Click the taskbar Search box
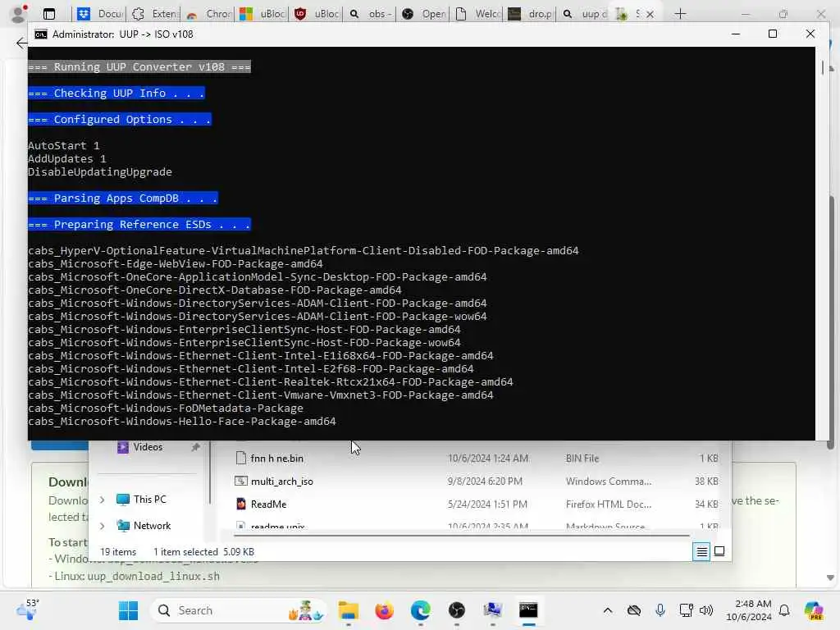This screenshot has width=840, height=630. (x=240, y=610)
